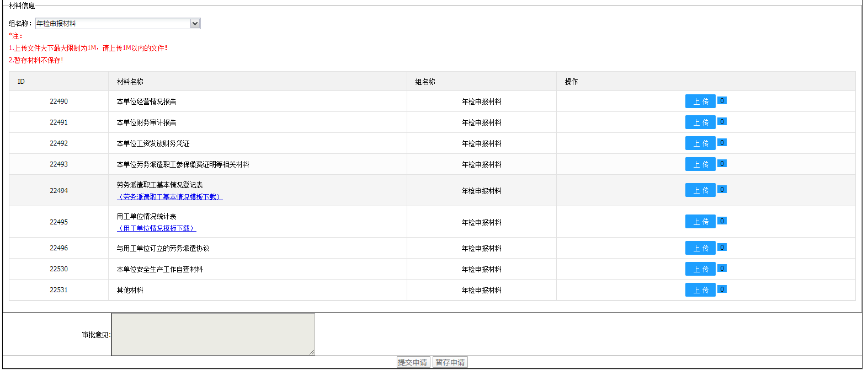Upload file for 本单位工资发放财务凭证

(x=700, y=143)
